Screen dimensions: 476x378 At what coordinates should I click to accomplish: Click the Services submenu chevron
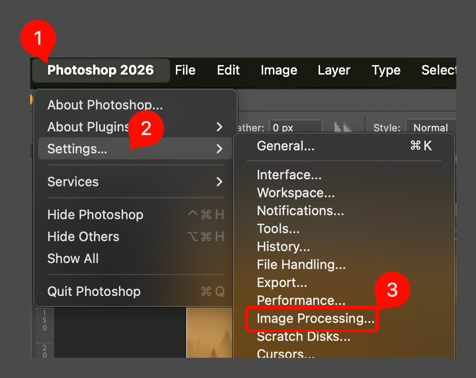point(219,182)
